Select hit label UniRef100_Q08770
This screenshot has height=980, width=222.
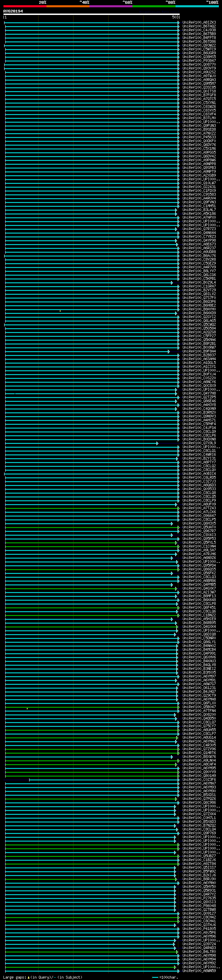tap(199, 64)
